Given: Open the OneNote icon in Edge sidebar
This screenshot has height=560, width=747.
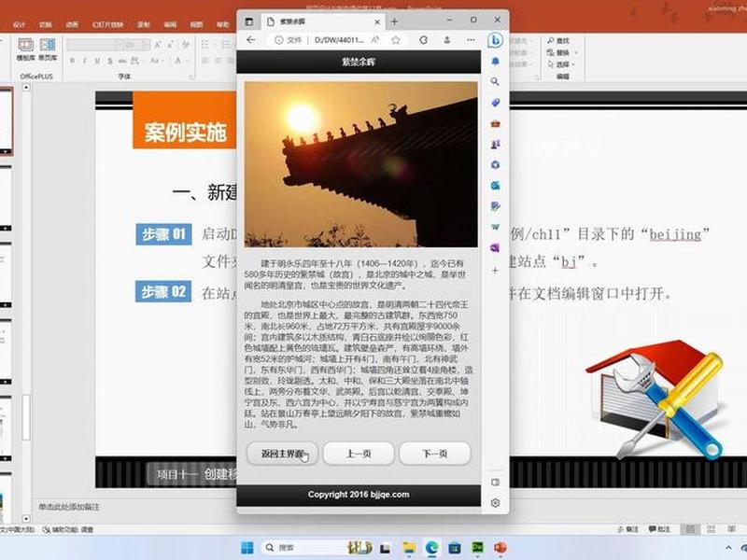Looking at the screenshot, I should pyautogui.click(x=495, y=248).
